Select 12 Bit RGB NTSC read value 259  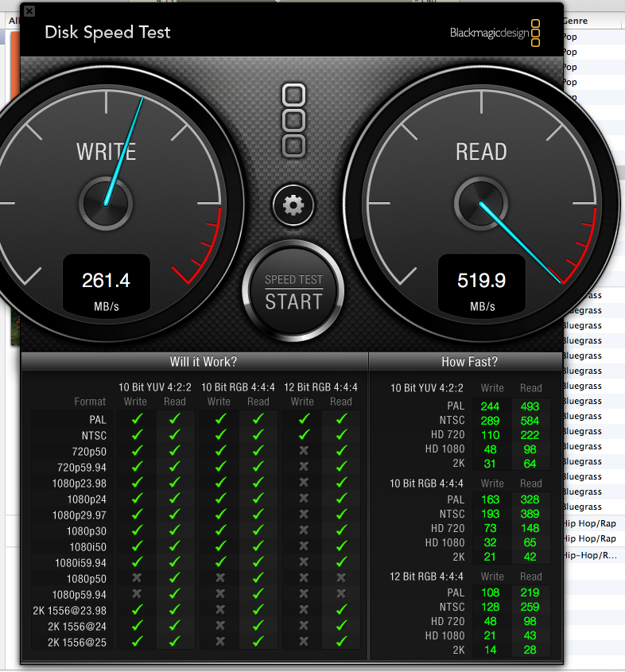530,607
